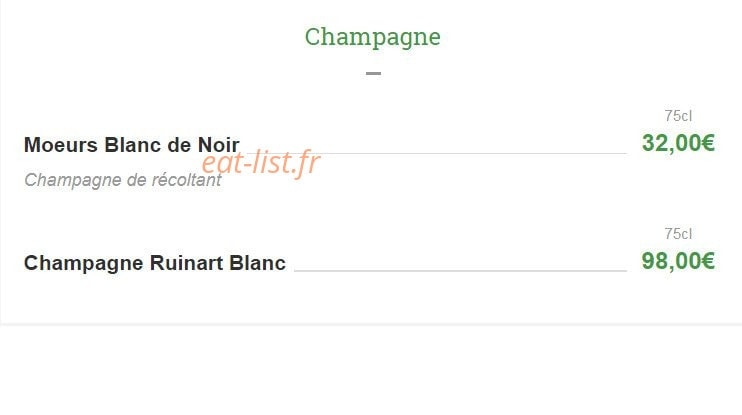Click the eat-list.fr watermark

click(x=261, y=162)
